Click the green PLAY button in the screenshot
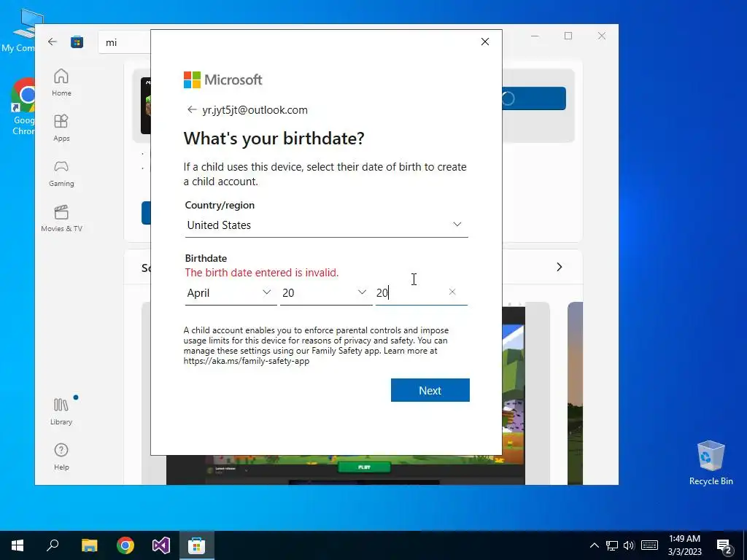 click(364, 467)
